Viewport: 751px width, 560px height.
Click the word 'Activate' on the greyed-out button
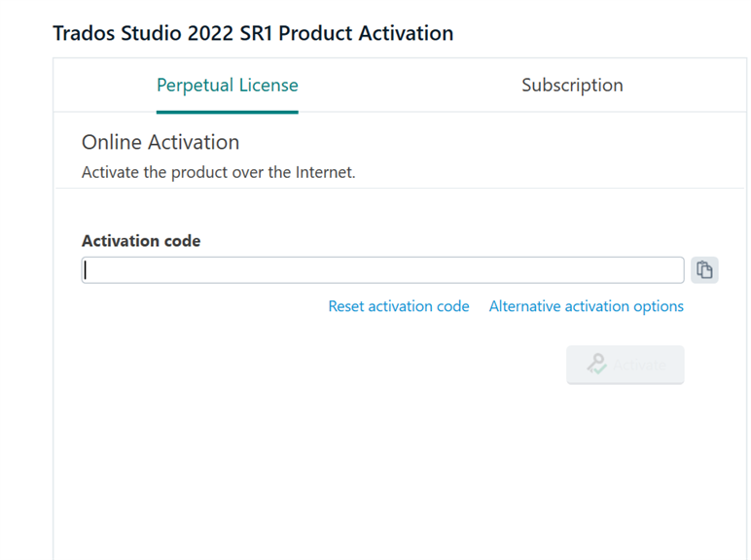(639, 366)
